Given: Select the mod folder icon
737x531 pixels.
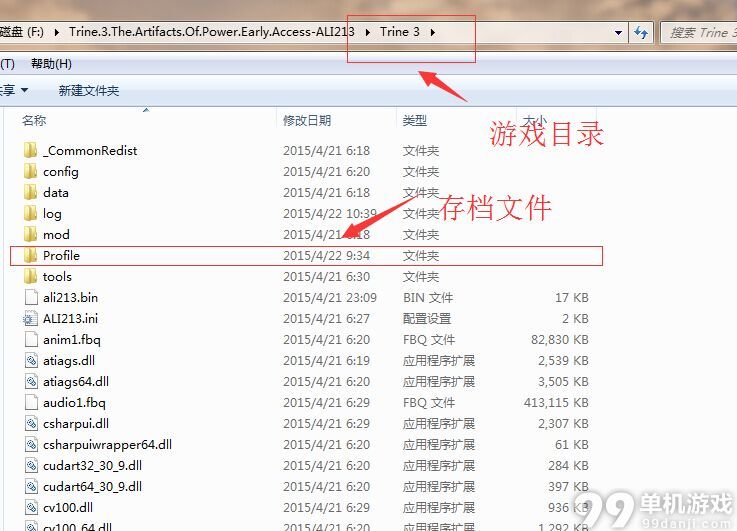Looking at the screenshot, I should 31,234.
